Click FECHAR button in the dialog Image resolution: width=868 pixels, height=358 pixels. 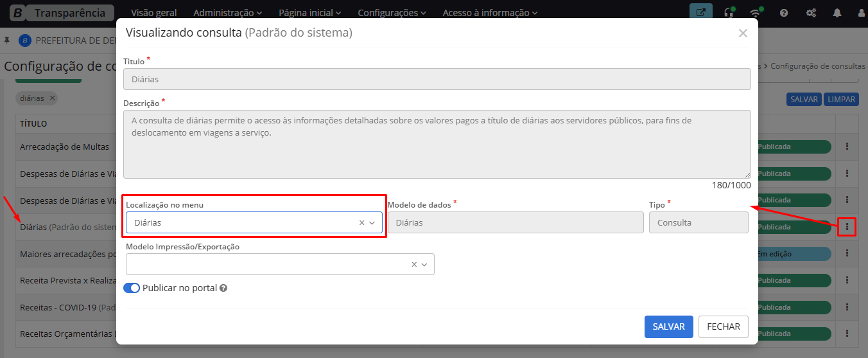[x=724, y=327]
